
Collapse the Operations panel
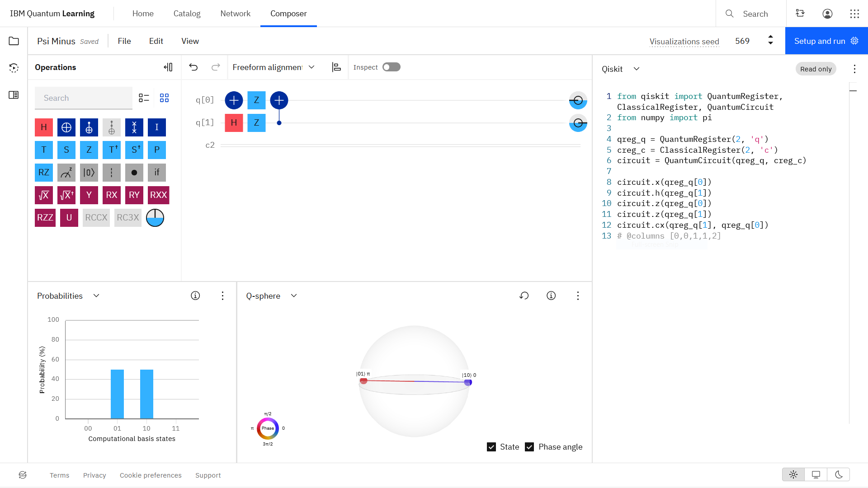[168, 67]
